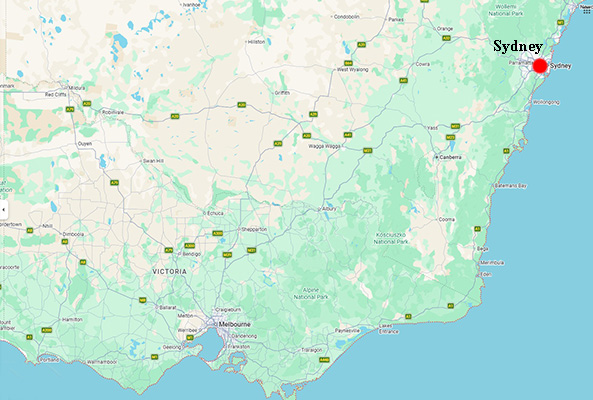Click Kosciuszko National Park label
593x400 pixels.
pos(391,238)
